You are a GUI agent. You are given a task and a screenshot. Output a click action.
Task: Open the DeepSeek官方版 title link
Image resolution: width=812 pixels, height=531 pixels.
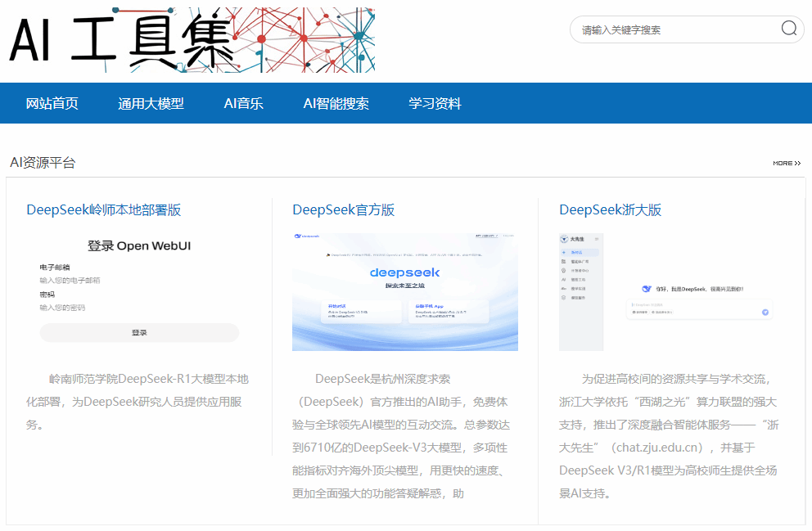click(x=343, y=210)
